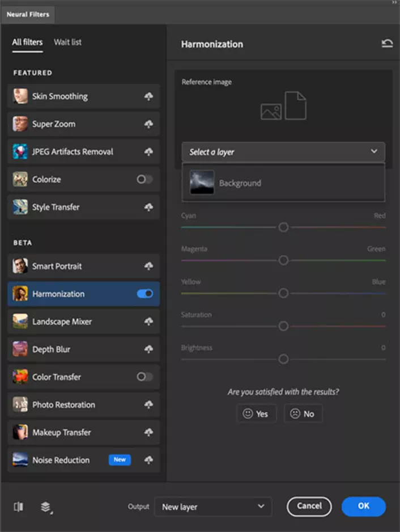400x532 pixels.
Task: Download Noise Reduction via cloud icon
Action: (x=148, y=460)
